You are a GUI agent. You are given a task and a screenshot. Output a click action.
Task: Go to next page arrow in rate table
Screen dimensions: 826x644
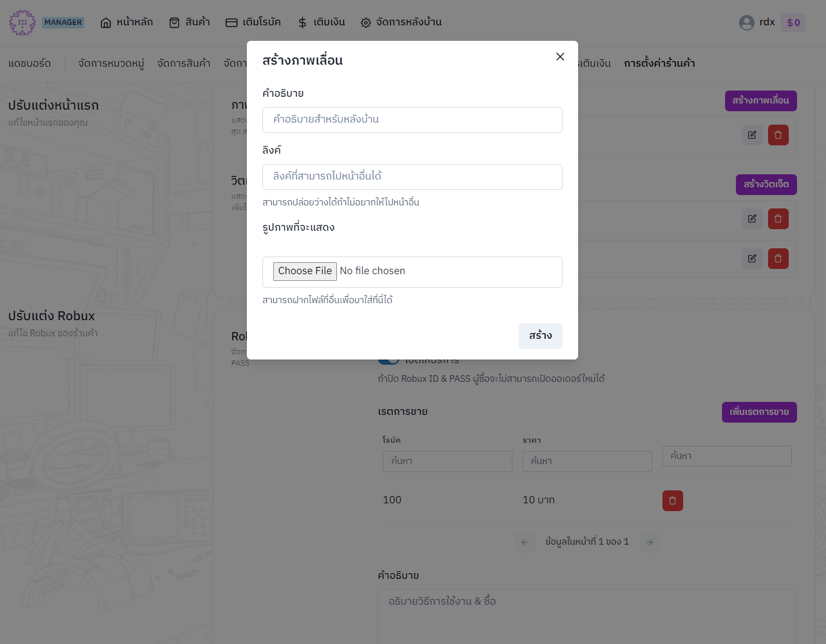coord(649,543)
